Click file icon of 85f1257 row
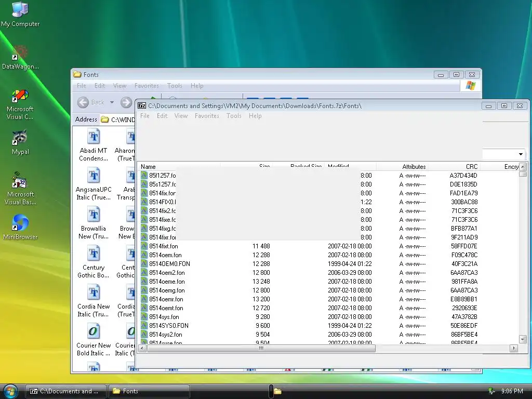The height and width of the screenshot is (399, 532). (144, 176)
